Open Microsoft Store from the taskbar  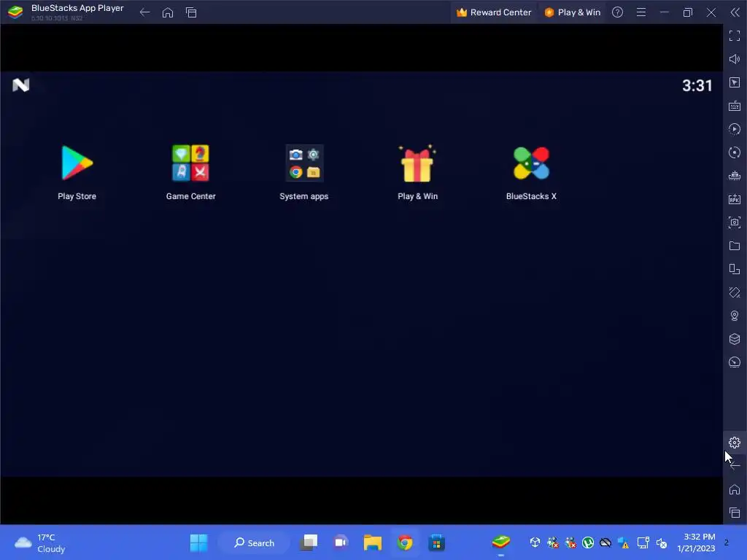click(436, 542)
